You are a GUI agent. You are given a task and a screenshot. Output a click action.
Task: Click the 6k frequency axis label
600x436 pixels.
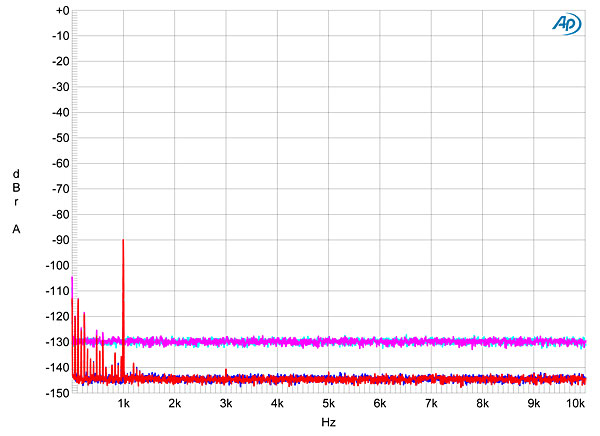click(380, 404)
